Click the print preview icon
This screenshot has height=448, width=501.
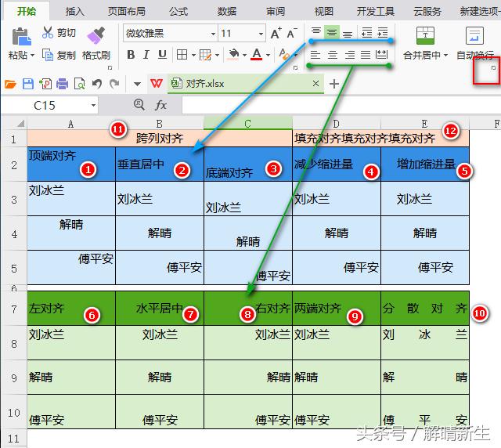point(79,84)
